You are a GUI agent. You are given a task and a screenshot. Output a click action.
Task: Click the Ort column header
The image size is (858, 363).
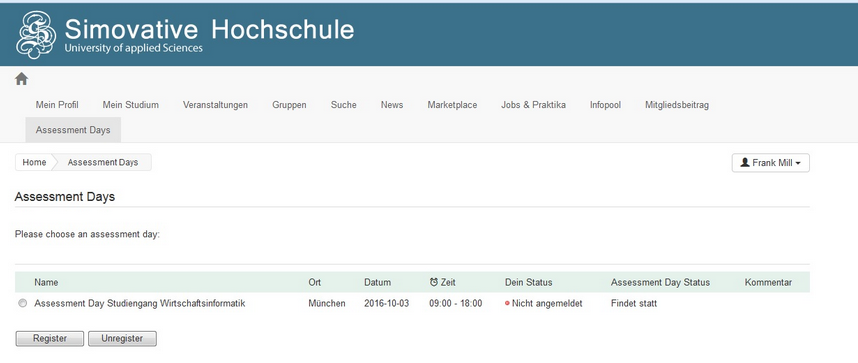[x=315, y=283]
